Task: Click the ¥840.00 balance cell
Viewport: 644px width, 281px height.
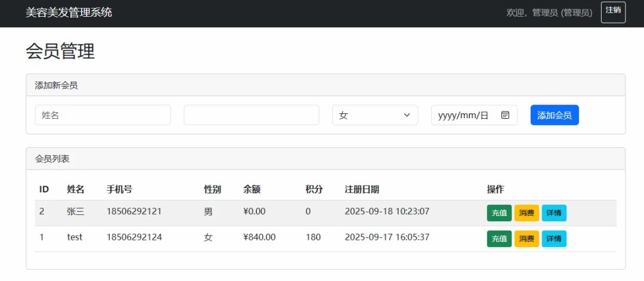Action: [x=259, y=237]
